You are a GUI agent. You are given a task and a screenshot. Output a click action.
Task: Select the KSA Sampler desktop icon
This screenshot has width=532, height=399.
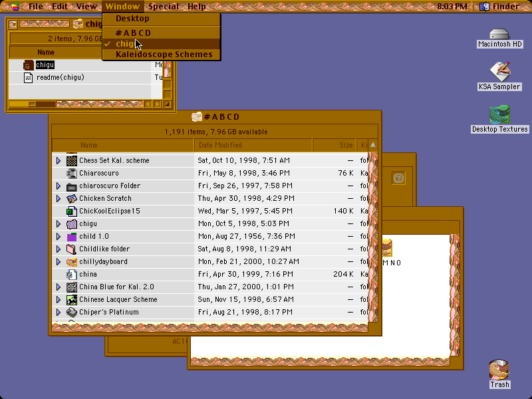coord(499,71)
